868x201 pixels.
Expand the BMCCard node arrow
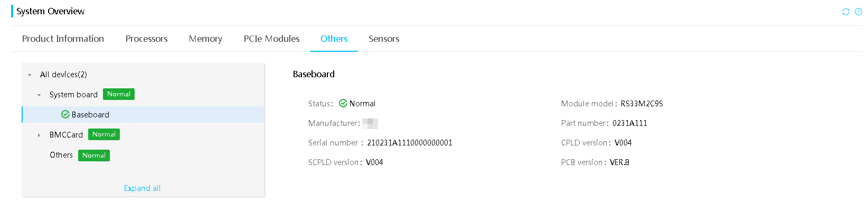(x=39, y=135)
